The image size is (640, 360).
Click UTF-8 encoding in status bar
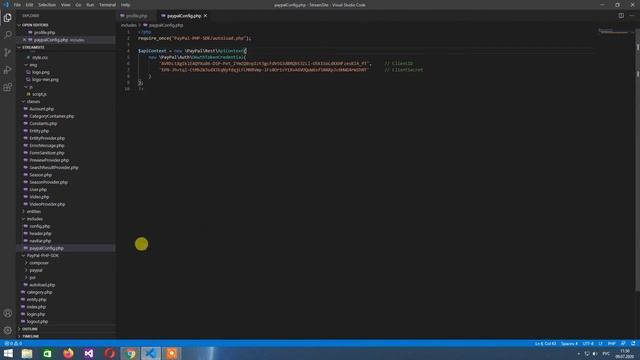point(588,344)
